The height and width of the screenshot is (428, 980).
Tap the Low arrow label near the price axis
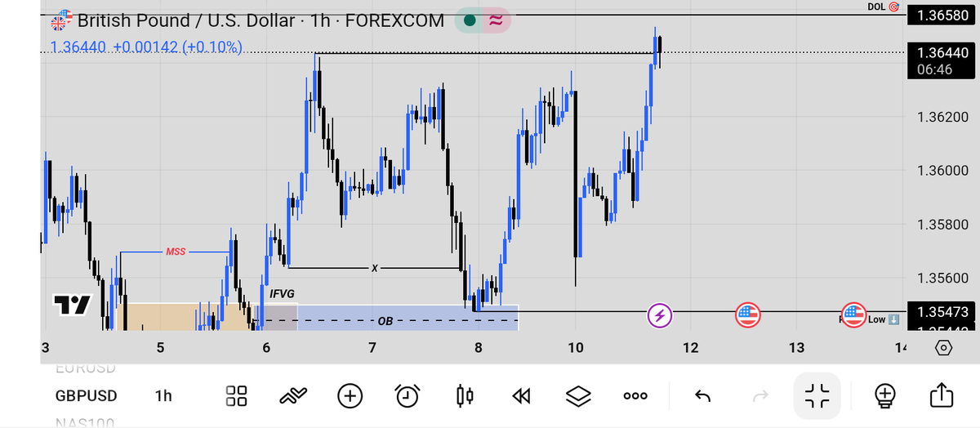tap(882, 319)
